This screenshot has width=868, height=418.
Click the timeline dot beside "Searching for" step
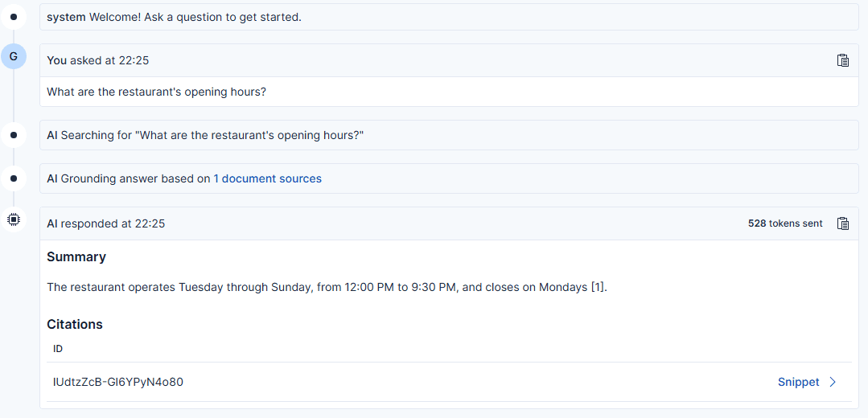coord(14,135)
